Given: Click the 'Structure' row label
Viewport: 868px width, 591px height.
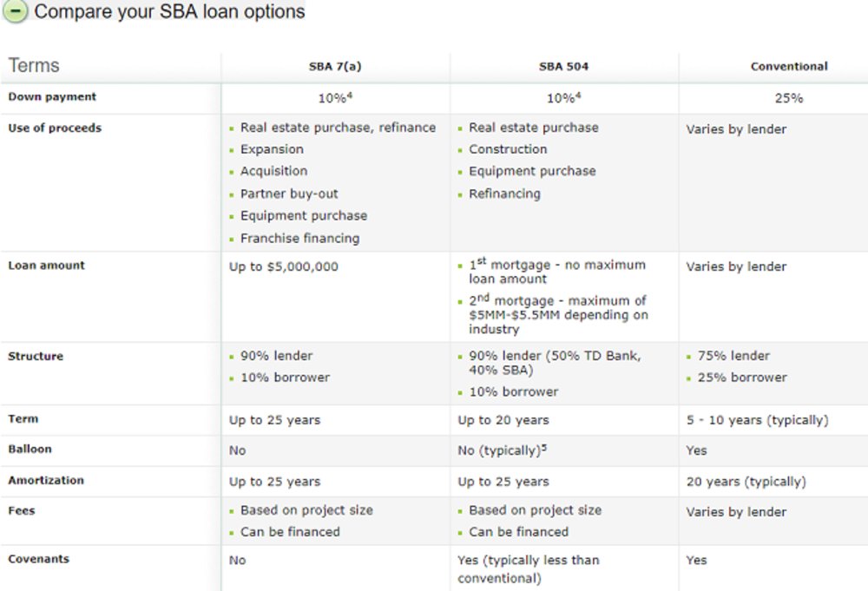Looking at the screenshot, I should pyautogui.click(x=36, y=356).
